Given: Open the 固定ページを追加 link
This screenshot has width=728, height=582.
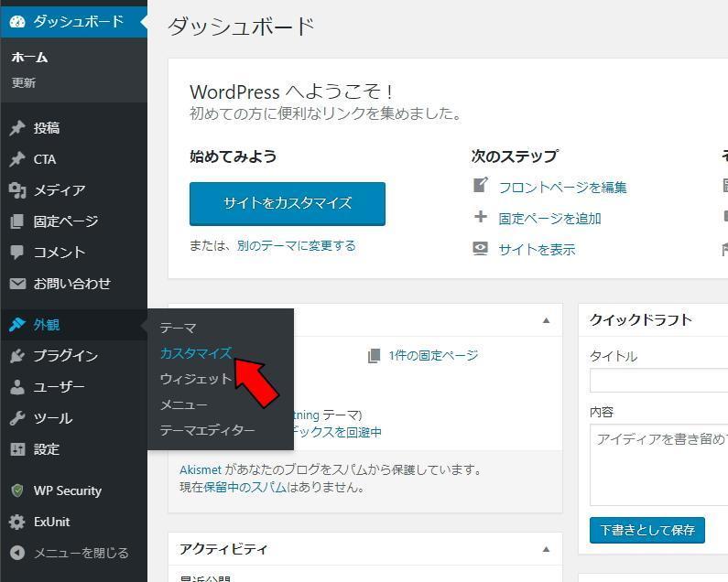Looking at the screenshot, I should [x=549, y=219].
